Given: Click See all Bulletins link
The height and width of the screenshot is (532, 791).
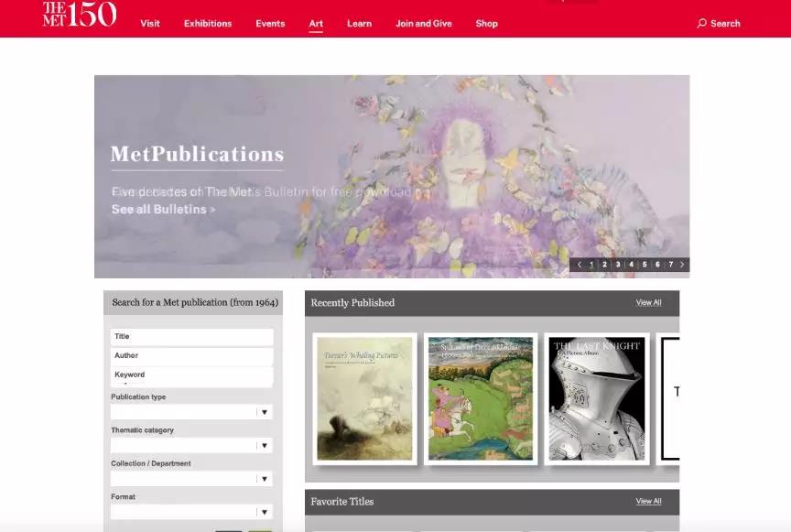Looking at the screenshot, I should [164, 209].
